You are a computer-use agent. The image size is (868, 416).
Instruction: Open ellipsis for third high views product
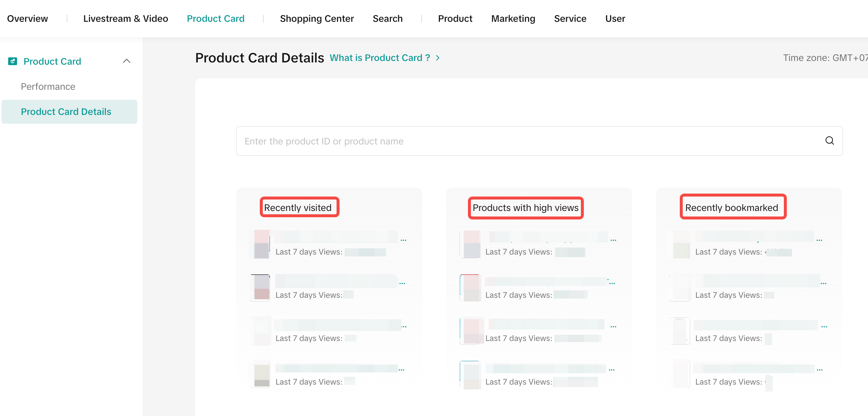pos(613,327)
